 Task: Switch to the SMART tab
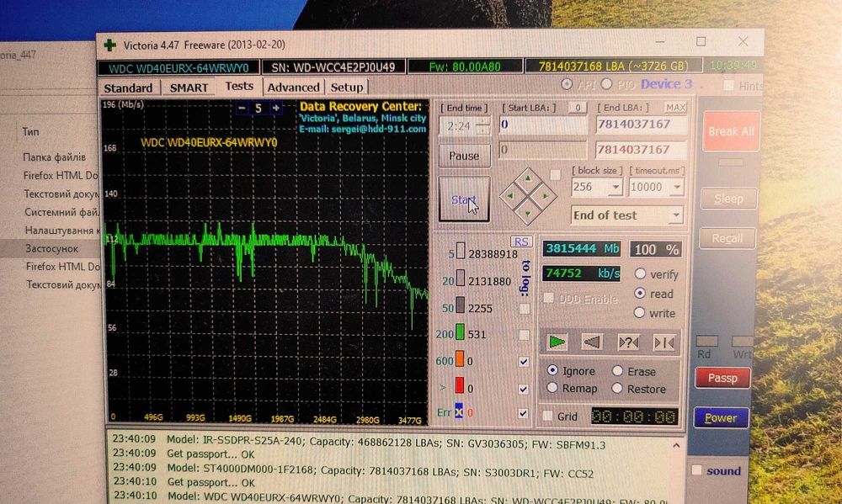click(189, 88)
